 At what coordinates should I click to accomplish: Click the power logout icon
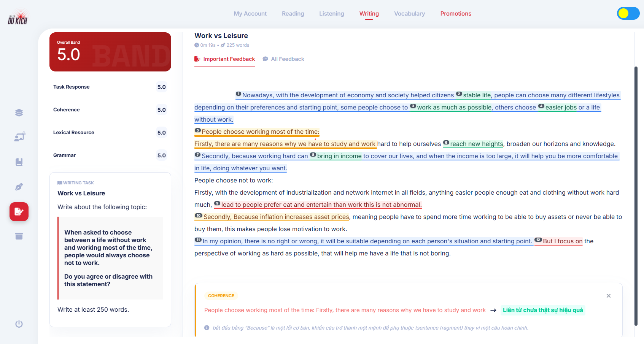(19, 324)
